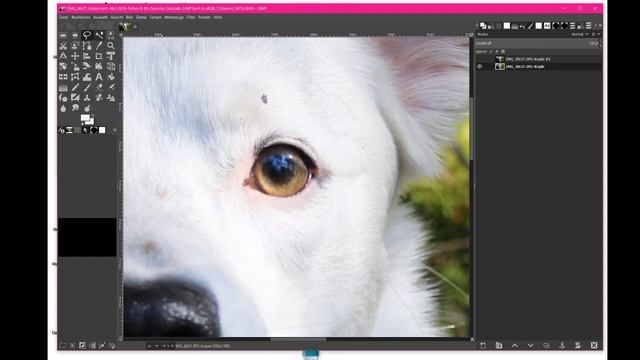The height and width of the screenshot is (360, 640).
Task: Open the status bar zoom level dropdown
Action: [167, 346]
